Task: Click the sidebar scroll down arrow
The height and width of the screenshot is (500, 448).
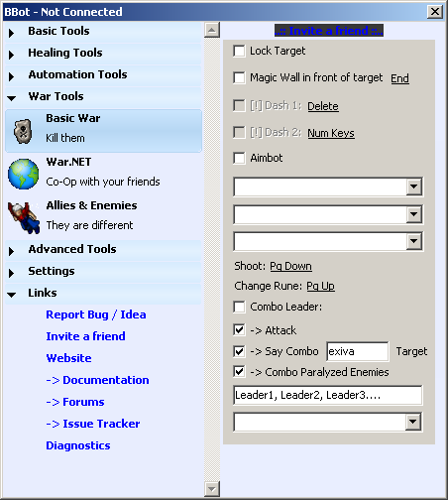Action: pos(212,488)
